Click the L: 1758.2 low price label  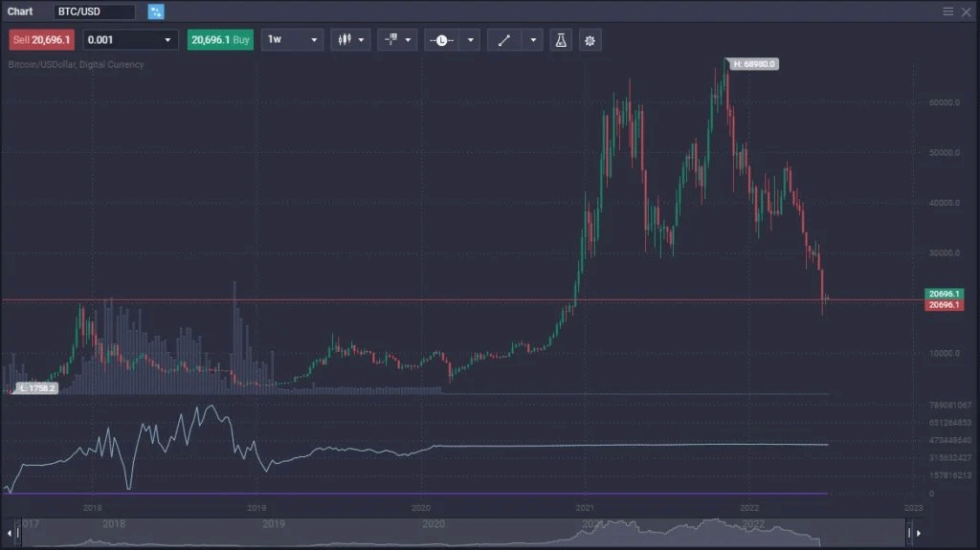(x=37, y=388)
